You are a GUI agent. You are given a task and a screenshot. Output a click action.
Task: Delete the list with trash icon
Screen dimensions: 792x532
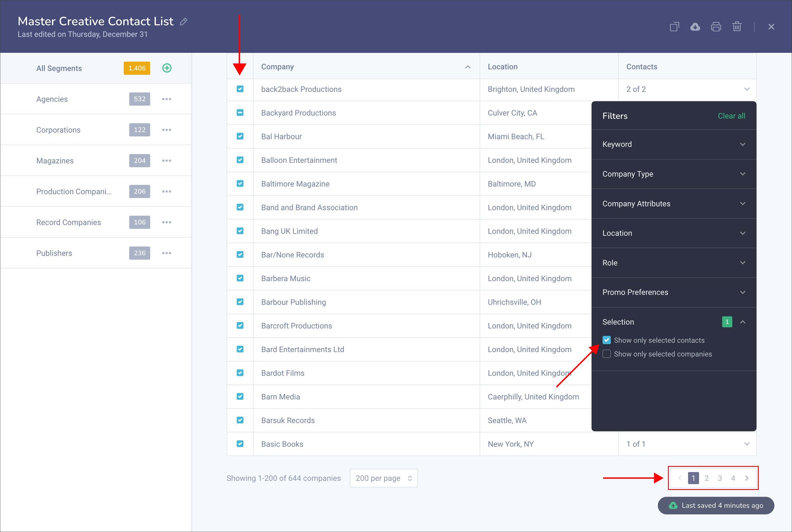click(x=737, y=27)
